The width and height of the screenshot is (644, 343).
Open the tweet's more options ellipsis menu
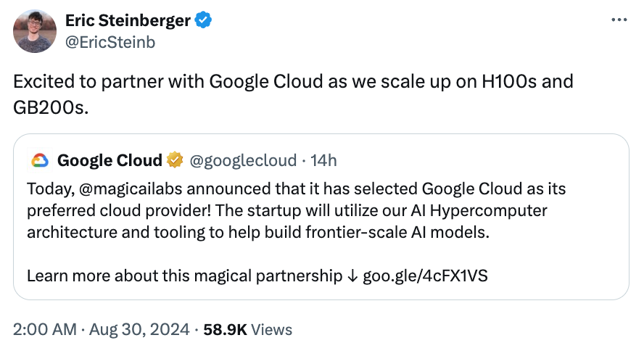[x=619, y=20]
